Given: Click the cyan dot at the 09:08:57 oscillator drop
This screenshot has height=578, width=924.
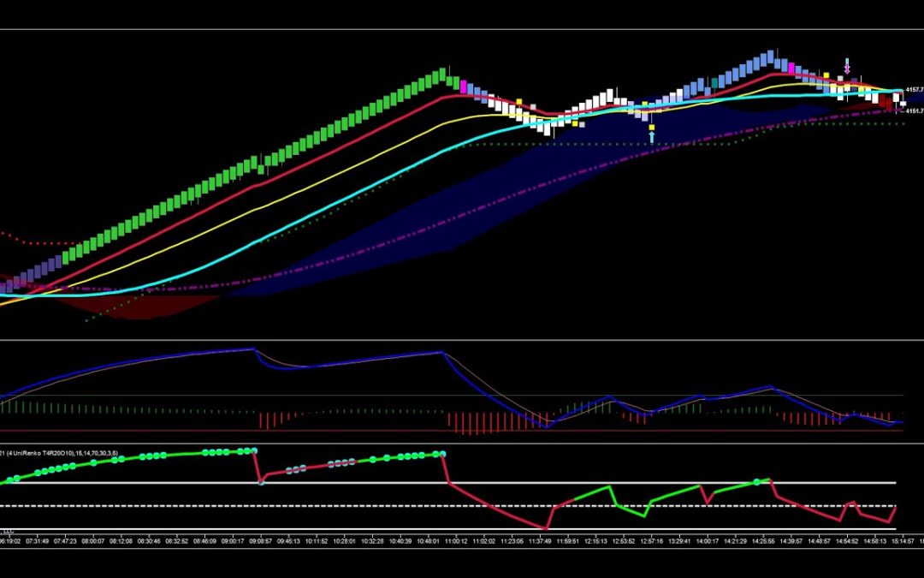Looking at the screenshot, I should click(x=261, y=482).
